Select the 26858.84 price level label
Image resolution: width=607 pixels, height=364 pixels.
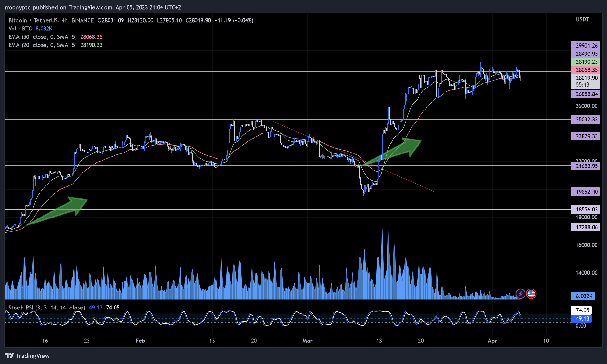click(585, 94)
